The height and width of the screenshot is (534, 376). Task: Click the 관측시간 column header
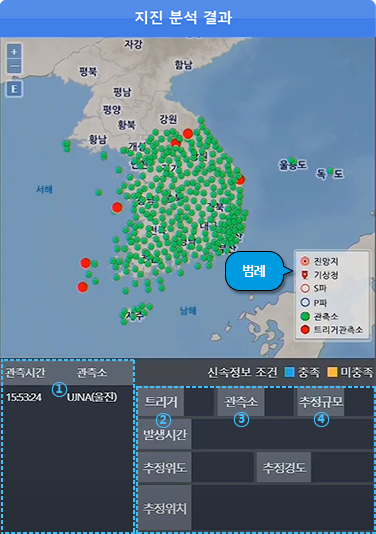[x=25, y=373]
